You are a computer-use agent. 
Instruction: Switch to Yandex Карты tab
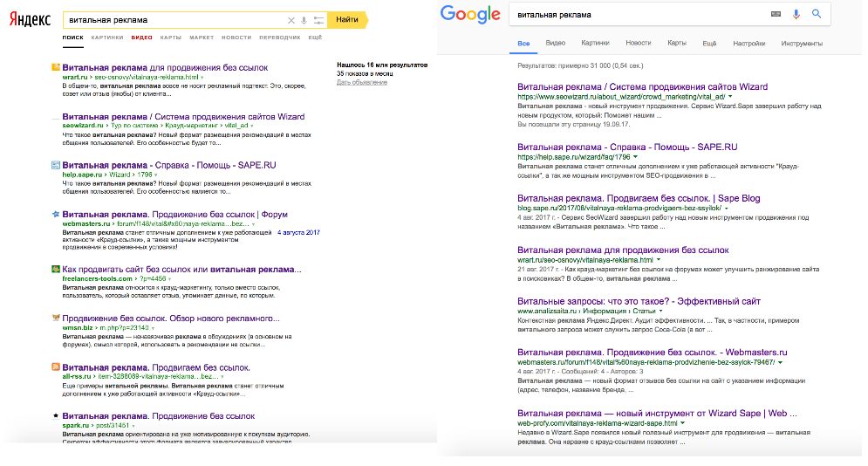tap(170, 38)
